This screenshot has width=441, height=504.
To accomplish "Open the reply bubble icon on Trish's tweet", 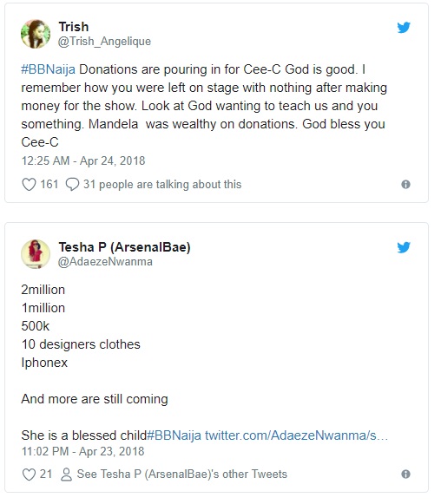I will [x=72, y=185].
